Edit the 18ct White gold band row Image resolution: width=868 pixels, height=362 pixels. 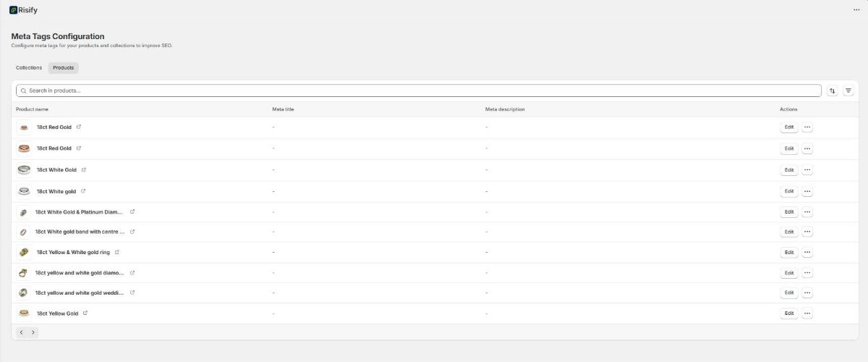[788, 232]
